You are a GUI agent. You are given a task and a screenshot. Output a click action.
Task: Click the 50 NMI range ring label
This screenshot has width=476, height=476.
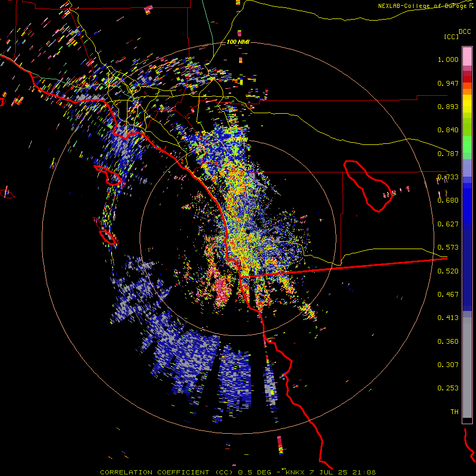point(238,140)
